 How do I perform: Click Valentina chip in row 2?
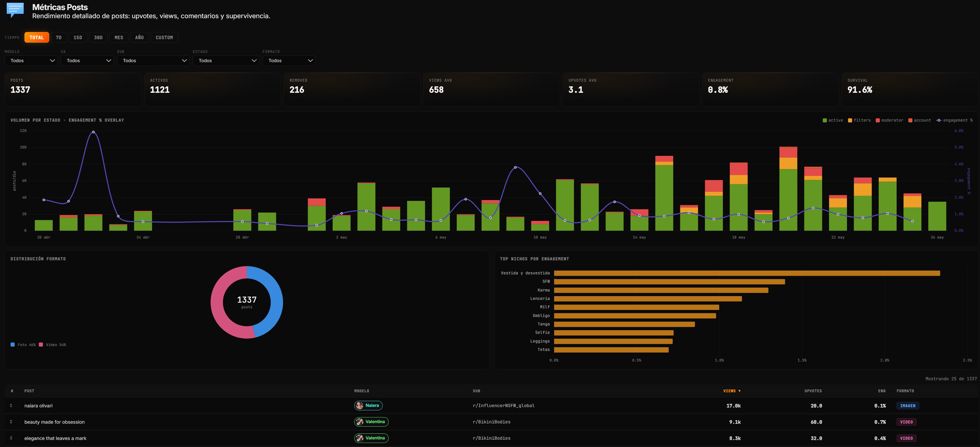(371, 422)
